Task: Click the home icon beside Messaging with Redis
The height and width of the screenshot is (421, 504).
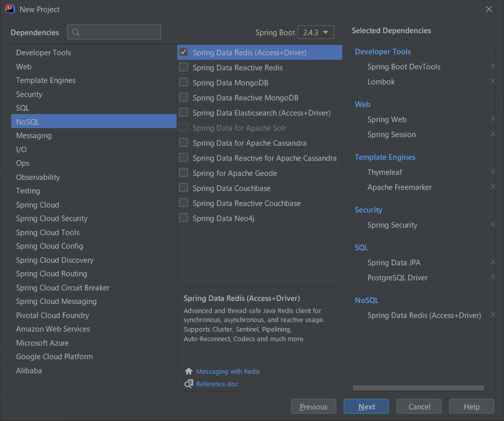Action: (189, 371)
